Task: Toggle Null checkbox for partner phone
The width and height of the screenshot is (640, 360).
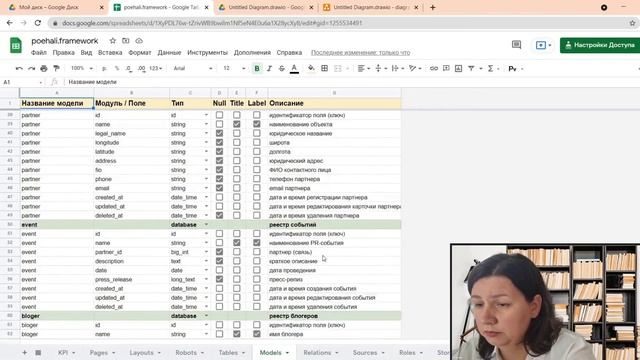Action: pyautogui.click(x=219, y=179)
